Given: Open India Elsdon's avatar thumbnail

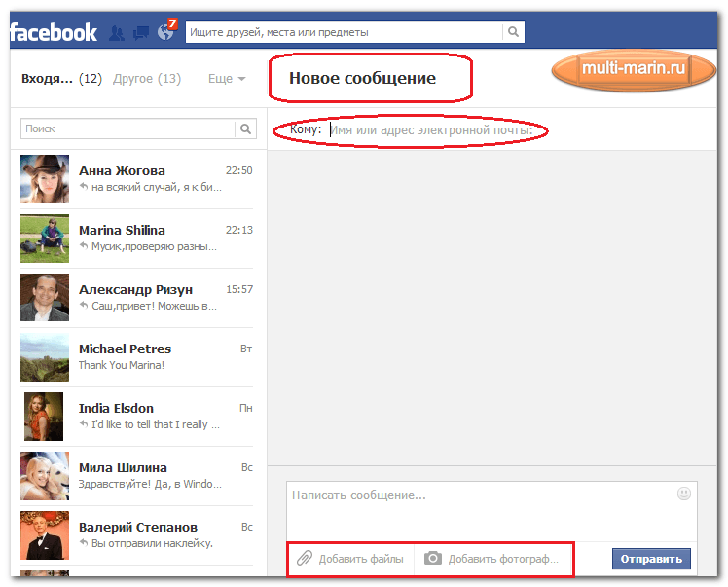Looking at the screenshot, I should [x=44, y=417].
